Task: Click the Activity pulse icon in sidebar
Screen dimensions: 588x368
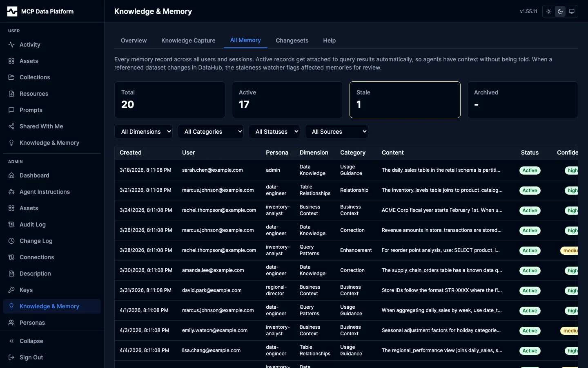Action: pos(11,45)
